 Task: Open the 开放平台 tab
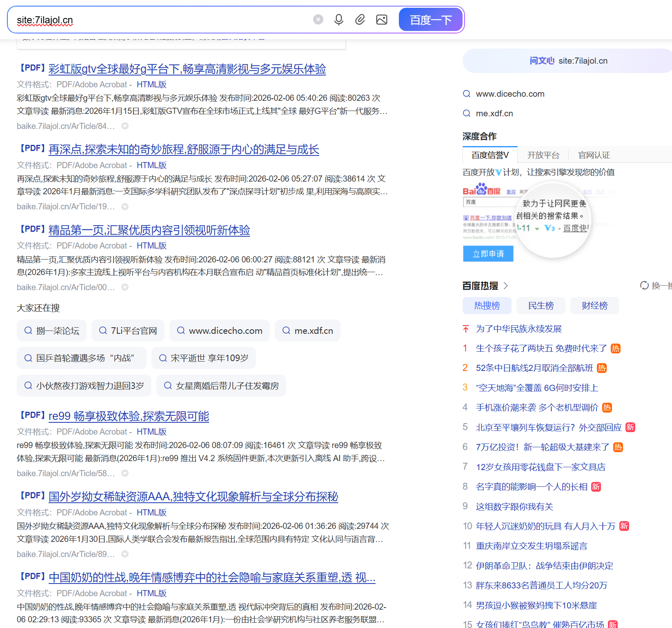point(543,155)
